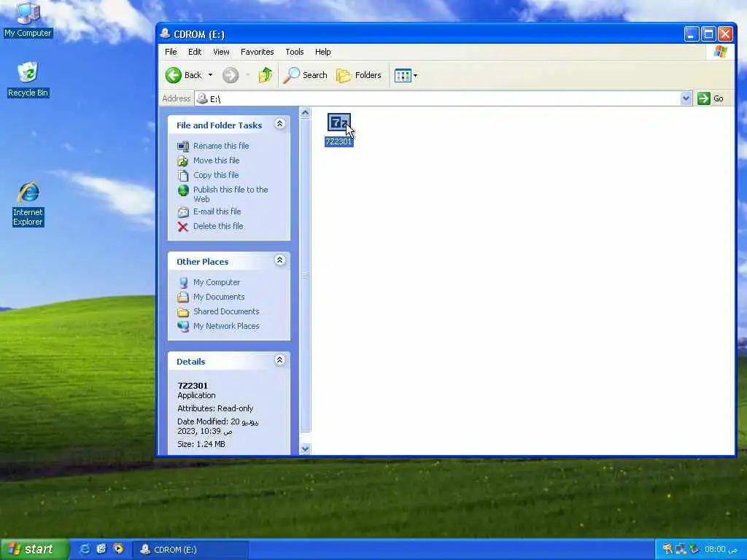747x560 pixels.
Task: Click Delete this file link
Action: pos(218,226)
